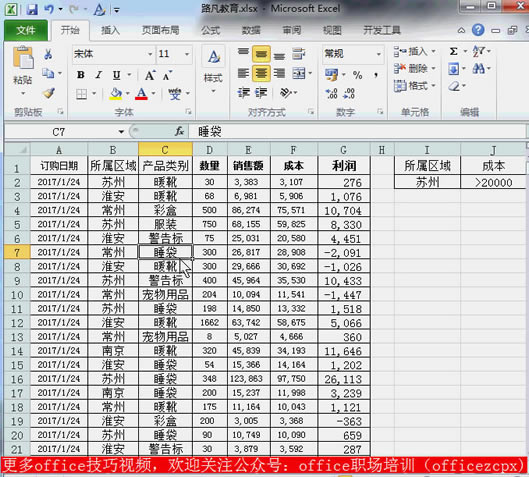This screenshot has width=529, height=477.
Task: Toggle center horizontal alignment
Action: pos(261,73)
